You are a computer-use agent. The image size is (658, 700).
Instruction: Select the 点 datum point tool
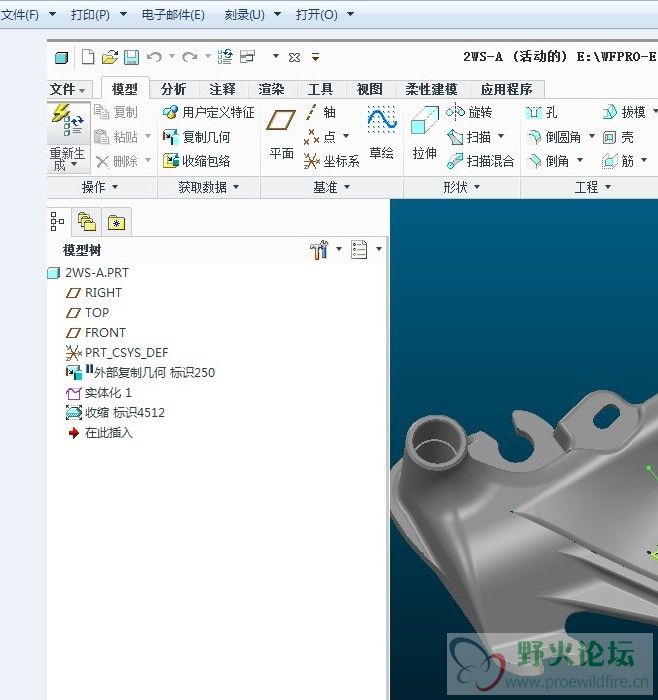[321, 137]
